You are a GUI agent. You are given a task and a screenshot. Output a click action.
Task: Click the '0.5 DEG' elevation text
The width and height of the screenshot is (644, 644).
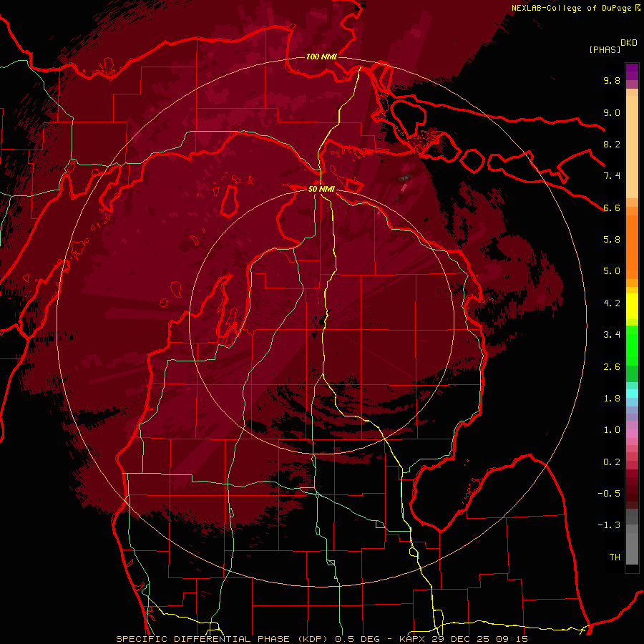[x=357, y=639]
